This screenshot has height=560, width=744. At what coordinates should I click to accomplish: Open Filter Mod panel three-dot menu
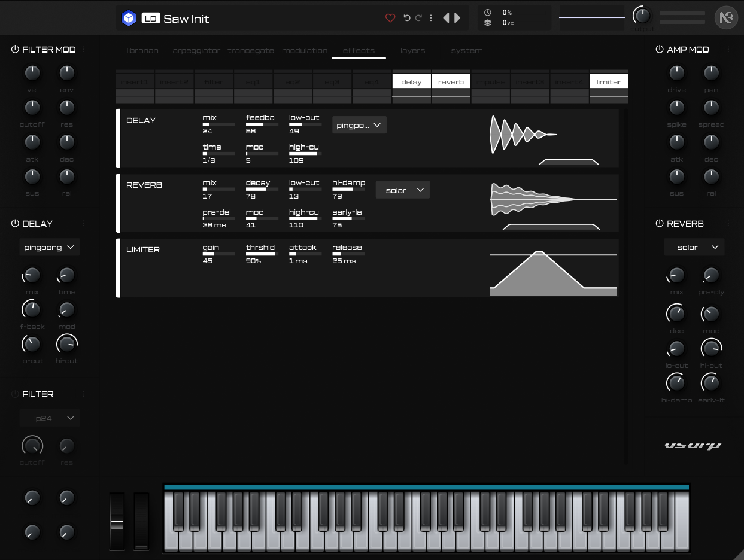coord(84,50)
